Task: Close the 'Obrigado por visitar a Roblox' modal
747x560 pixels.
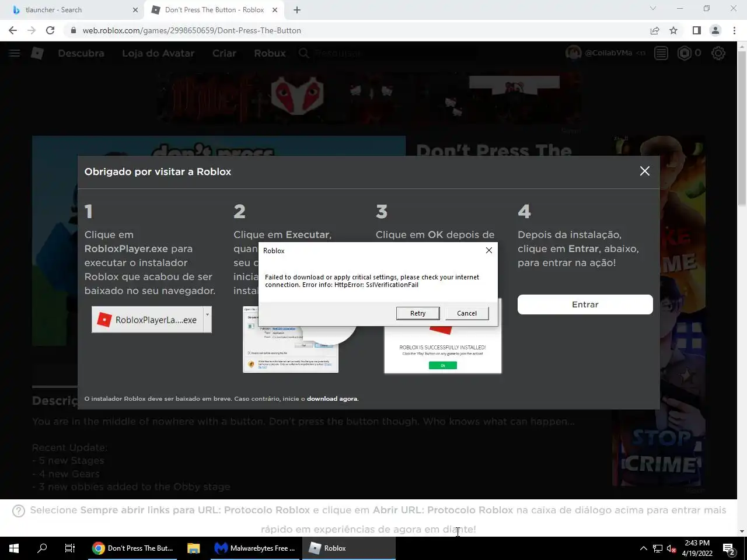Action: pyautogui.click(x=644, y=171)
